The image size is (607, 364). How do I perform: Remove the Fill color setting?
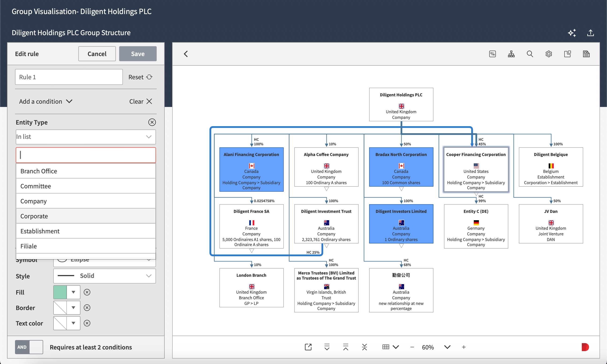[x=87, y=292]
